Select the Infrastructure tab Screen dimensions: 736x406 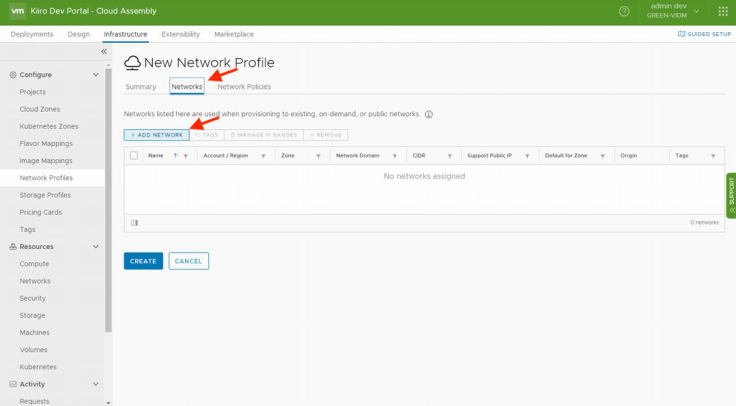click(125, 34)
